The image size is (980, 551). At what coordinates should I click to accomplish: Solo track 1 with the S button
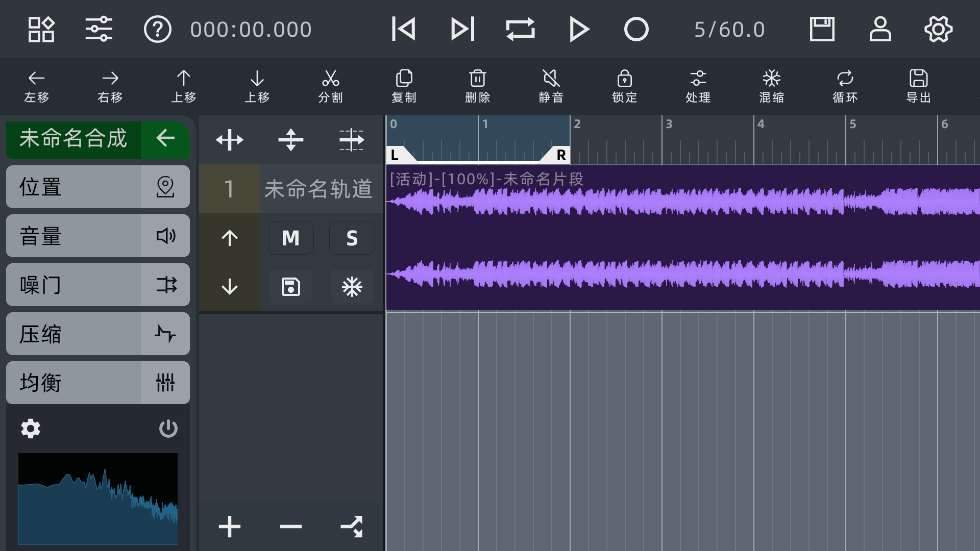352,237
